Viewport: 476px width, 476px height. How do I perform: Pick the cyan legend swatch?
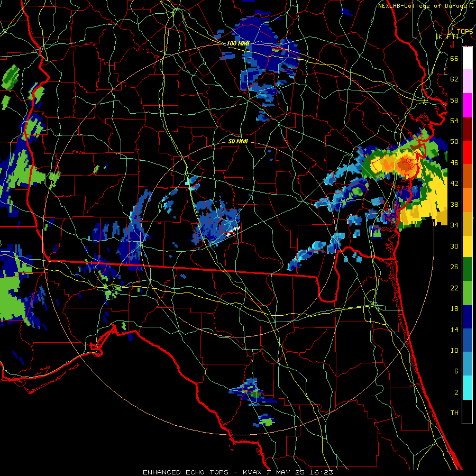(467, 388)
